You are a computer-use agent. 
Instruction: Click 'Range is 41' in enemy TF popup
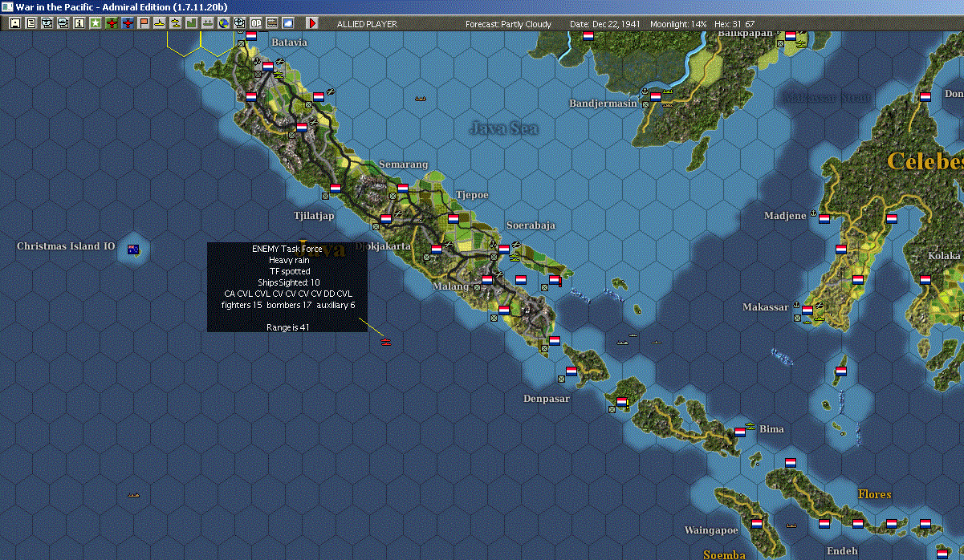288,327
